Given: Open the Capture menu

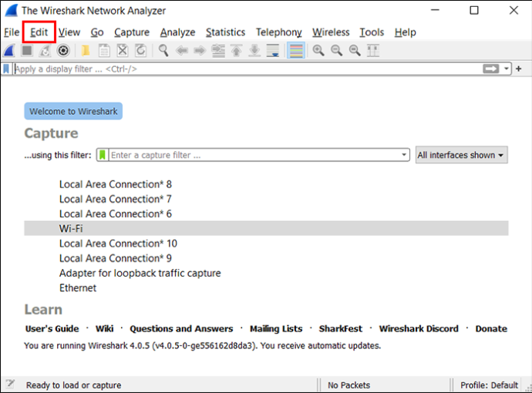Looking at the screenshot, I should pyautogui.click(x=132, y=32).
